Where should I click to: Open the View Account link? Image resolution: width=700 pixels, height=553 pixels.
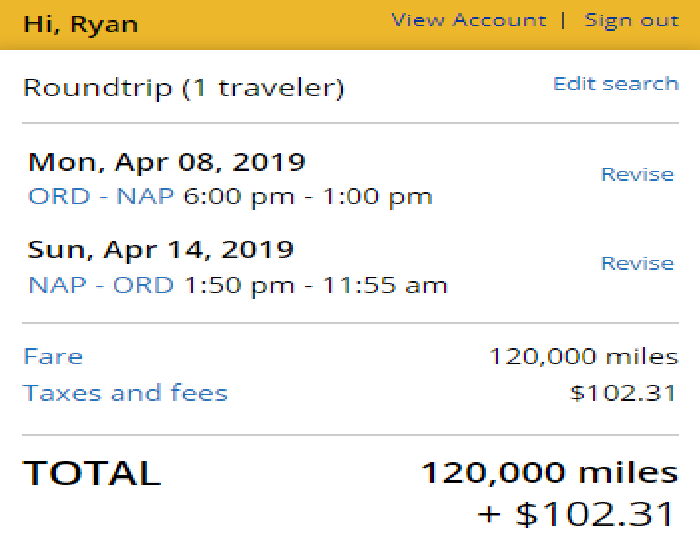coord(468,20)
